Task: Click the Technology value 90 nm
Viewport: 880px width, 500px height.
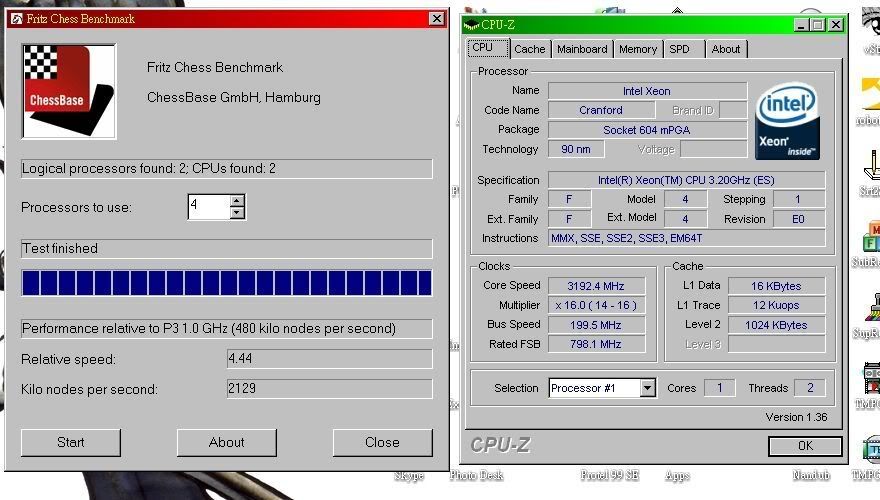Action: pos(576,149)
